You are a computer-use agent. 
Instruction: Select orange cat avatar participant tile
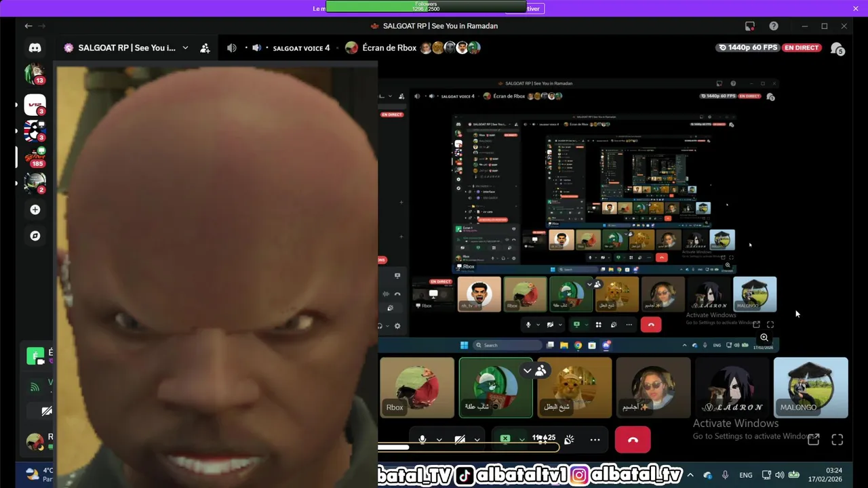574,388
